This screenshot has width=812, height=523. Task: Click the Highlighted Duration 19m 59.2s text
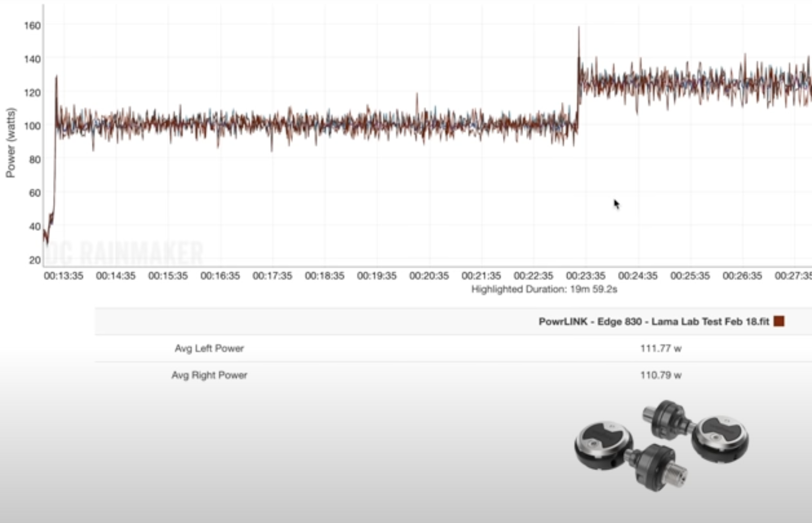(x=544, y=289)
